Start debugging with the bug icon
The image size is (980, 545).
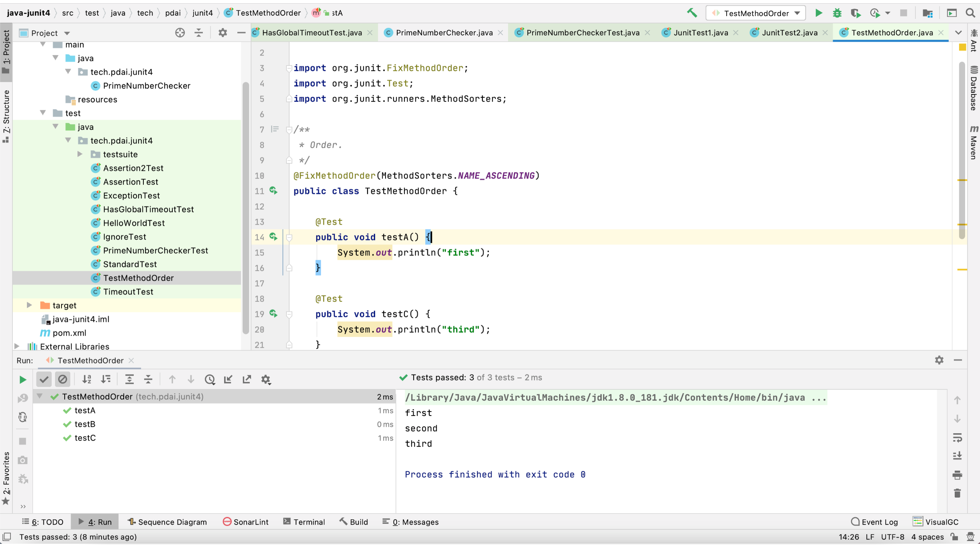tap(837, 13)
